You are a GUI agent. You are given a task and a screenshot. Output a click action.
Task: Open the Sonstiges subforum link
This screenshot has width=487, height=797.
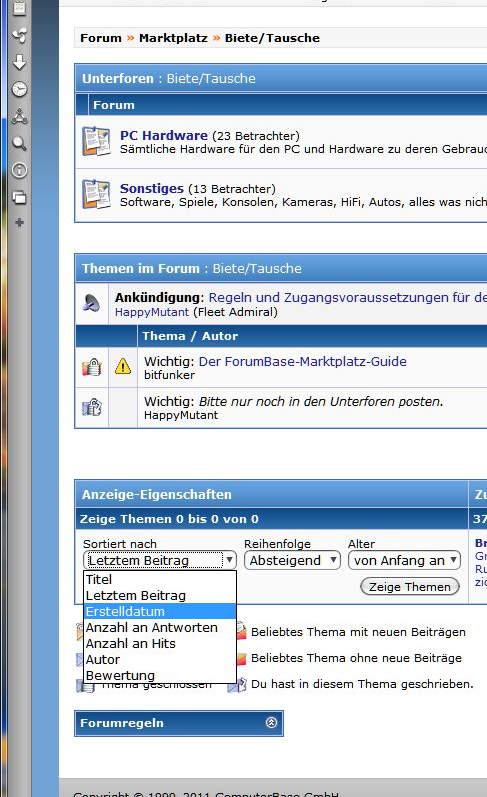point(151,188)
